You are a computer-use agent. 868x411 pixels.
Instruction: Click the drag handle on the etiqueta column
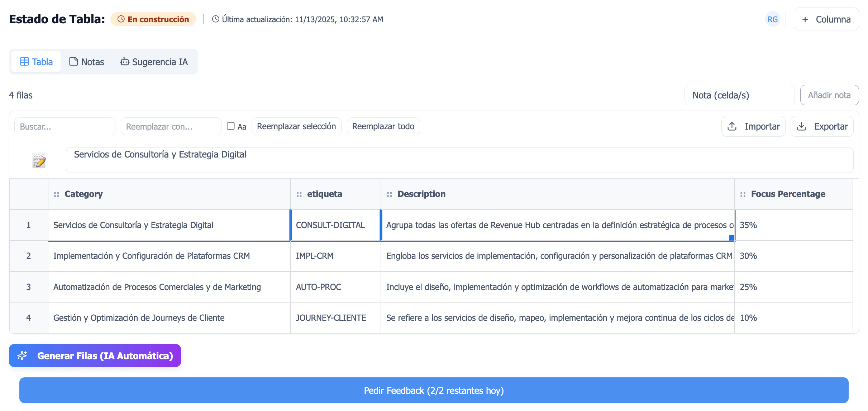[x=299, y=194]
